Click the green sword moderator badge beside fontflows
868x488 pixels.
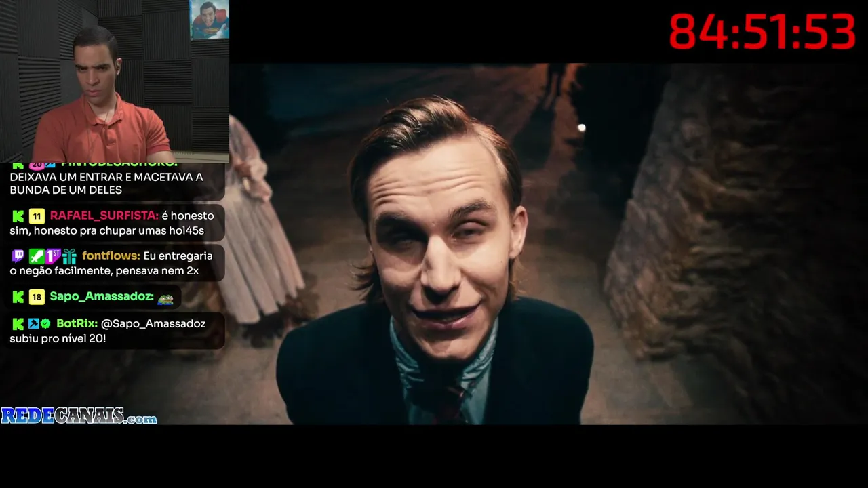coord(36,256)
